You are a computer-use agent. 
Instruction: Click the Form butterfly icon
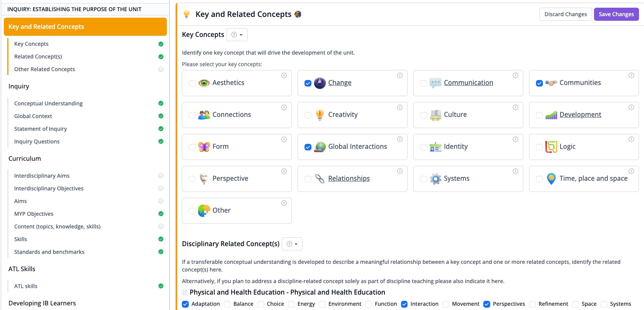204,147
